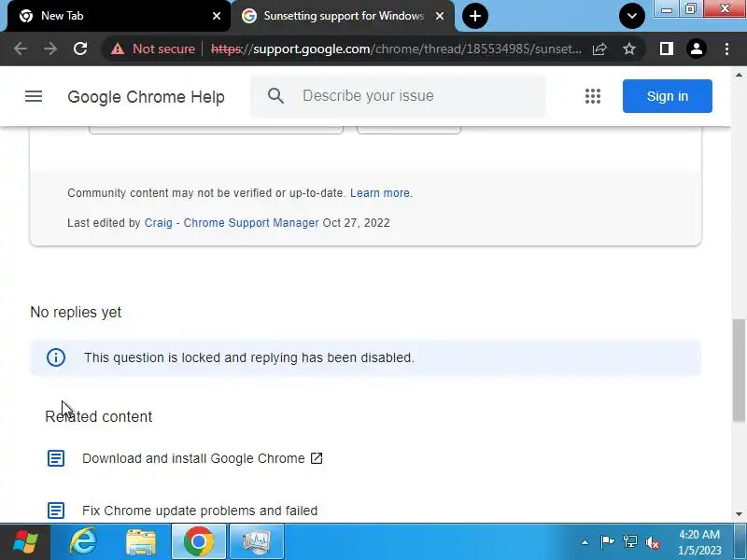Open a new tab with the plus button
Image resolution: width=747 pixels, height=560 pixels.
tap(475, 16)
